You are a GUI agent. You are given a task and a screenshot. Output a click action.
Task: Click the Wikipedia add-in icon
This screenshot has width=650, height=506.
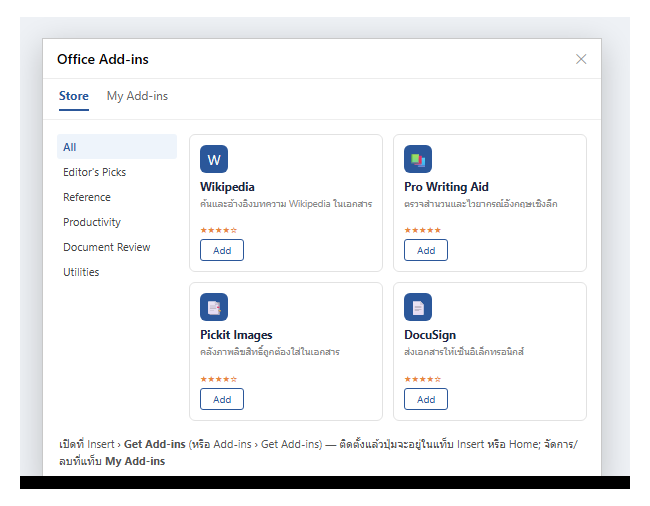(x=214, y=159)
